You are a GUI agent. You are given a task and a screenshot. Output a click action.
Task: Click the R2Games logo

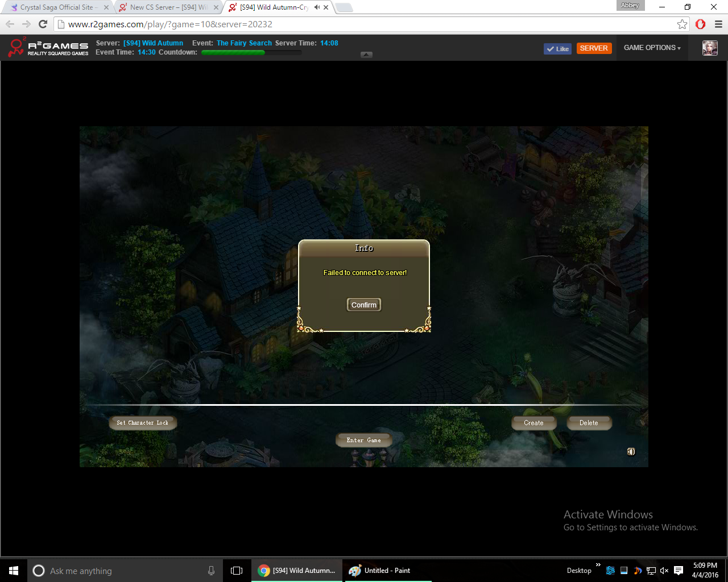tap(48, 48)
